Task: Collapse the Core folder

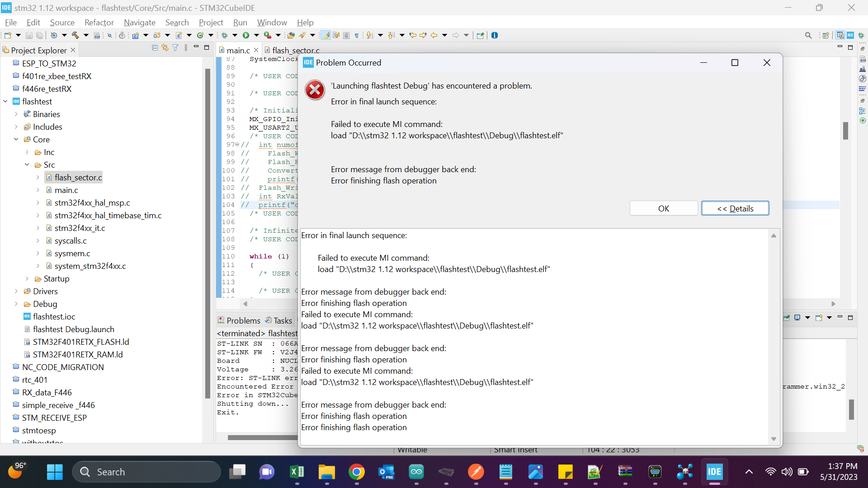Action: click(x=16, y=140)
